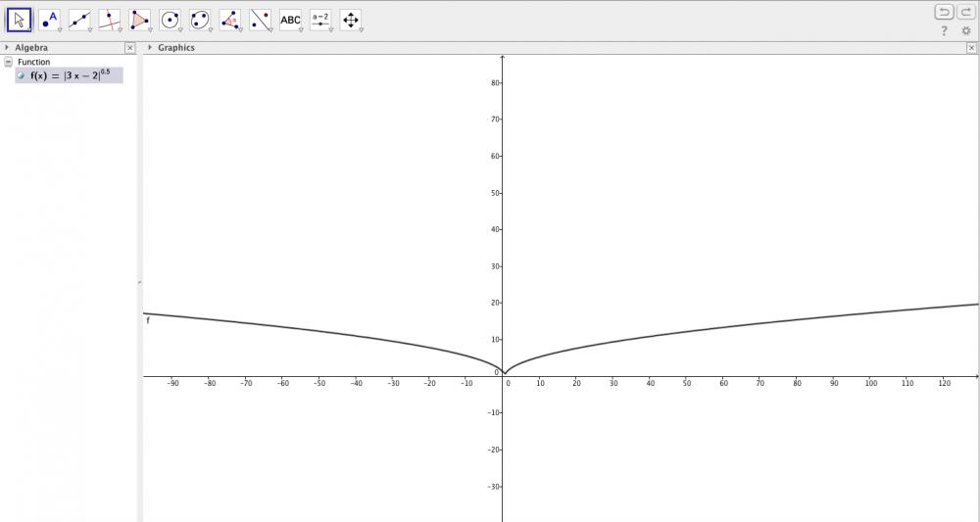Viewport: 980px width, 522px height.
Task: Open the Help question mark
Action: (945, 30)
